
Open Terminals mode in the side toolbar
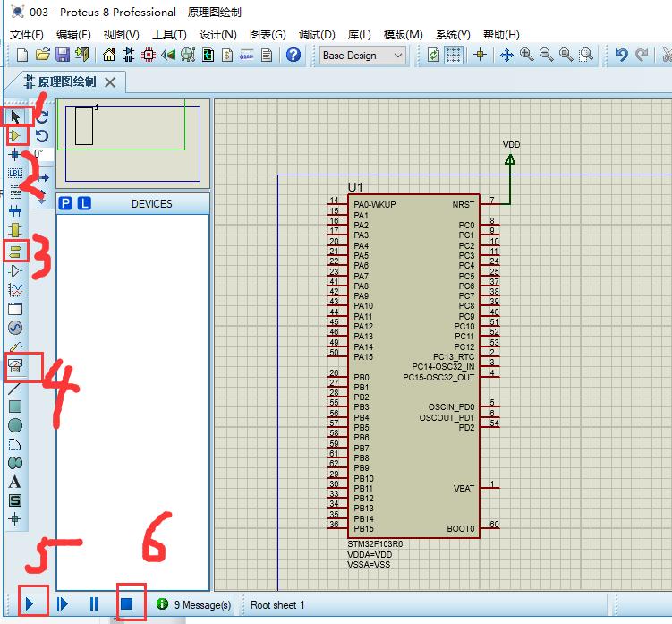15,251
